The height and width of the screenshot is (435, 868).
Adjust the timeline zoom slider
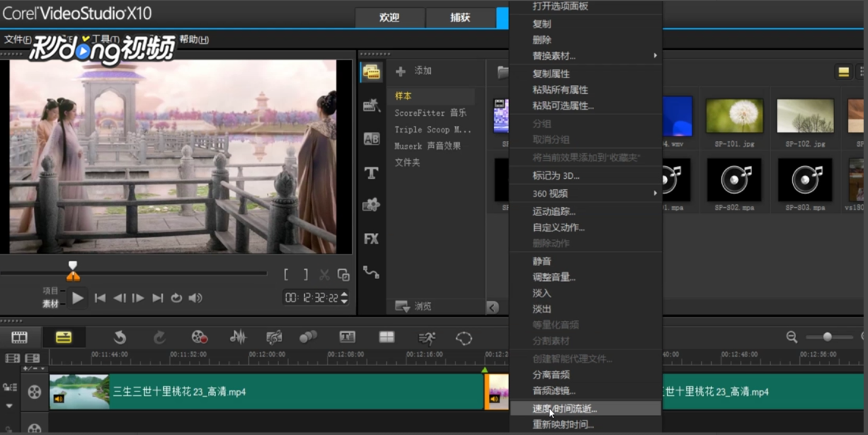827,337
